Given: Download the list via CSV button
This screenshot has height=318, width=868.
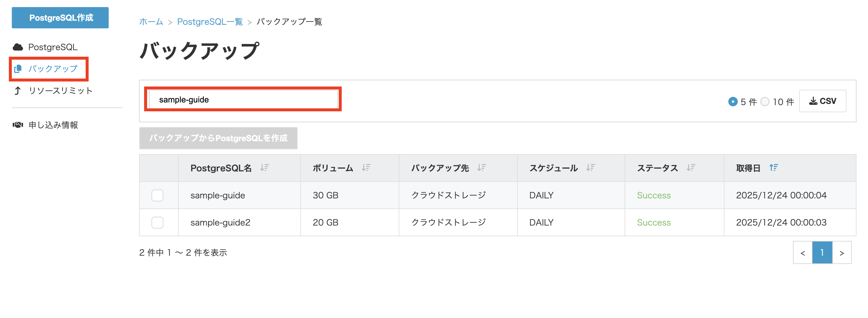Looking at the screenshot, I should pyautogui.click(x=823, y=101).
